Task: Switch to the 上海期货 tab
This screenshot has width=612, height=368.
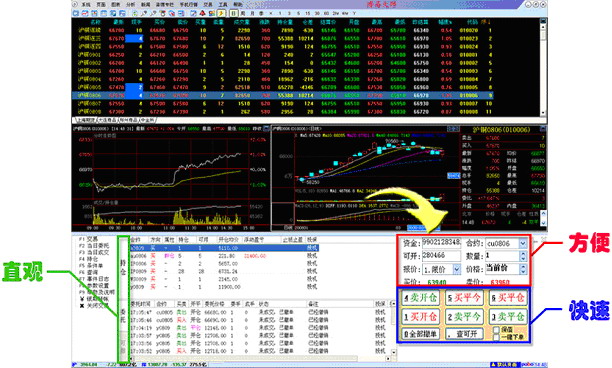Action: [x=85, y=120]
